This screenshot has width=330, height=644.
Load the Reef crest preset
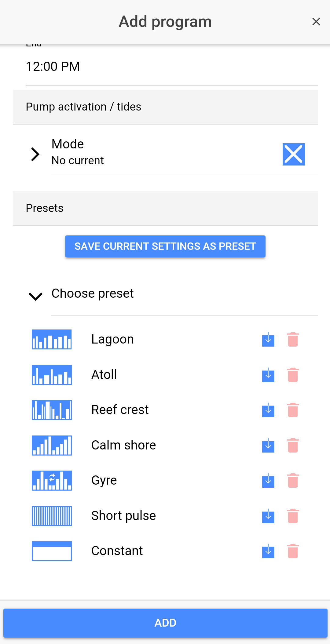click(268, 410)
